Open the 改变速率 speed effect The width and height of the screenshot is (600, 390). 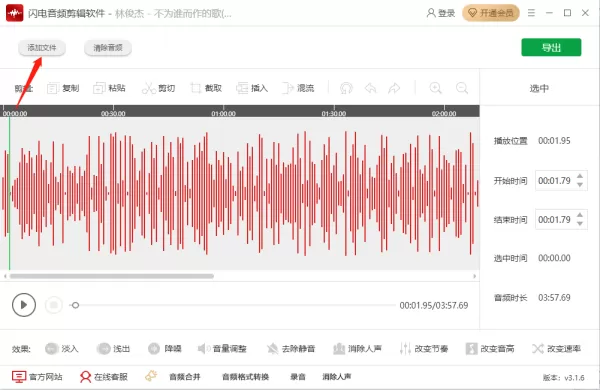click(x=556, y=349)
